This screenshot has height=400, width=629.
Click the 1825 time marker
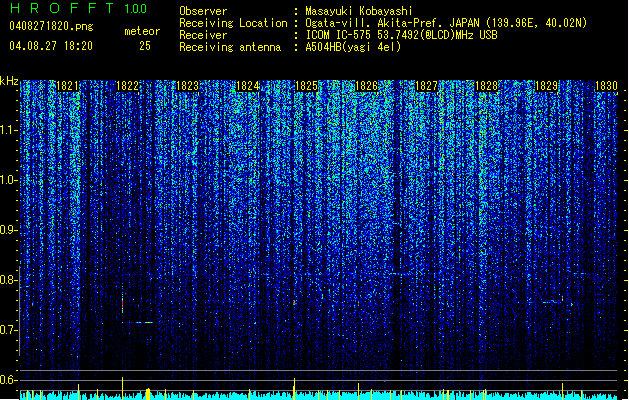[x=306, y=86]
